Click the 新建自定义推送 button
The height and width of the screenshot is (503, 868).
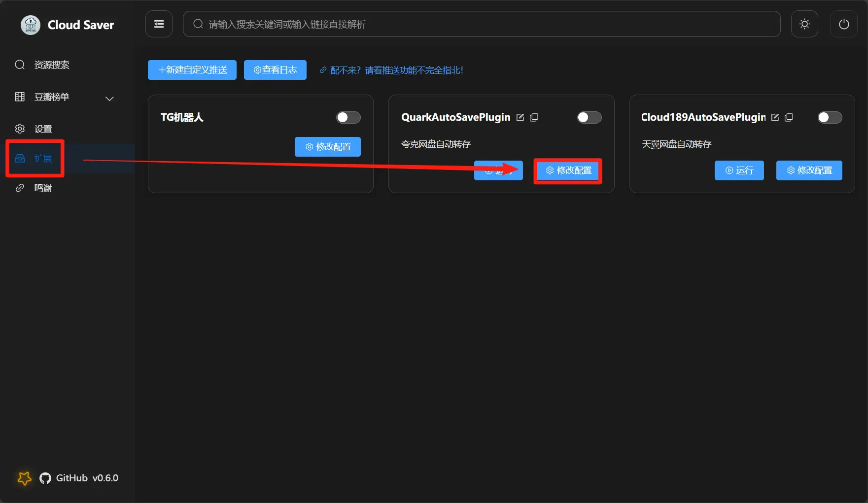pos(192,70)
